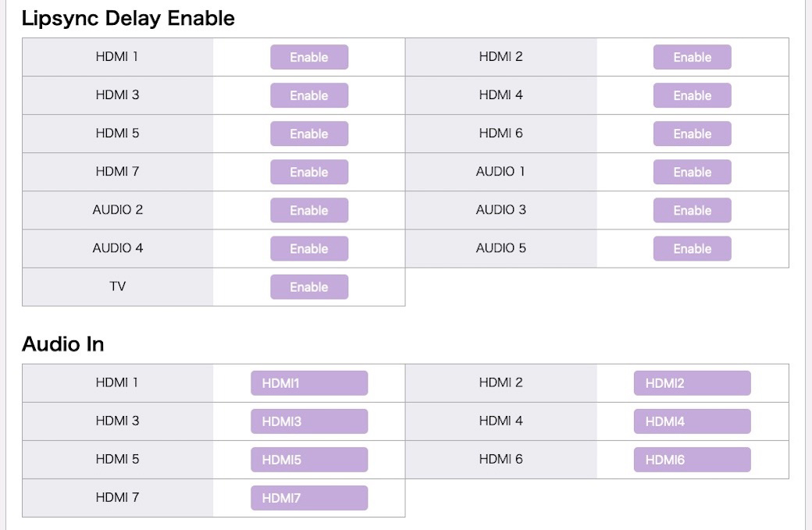Expand the HDMI 3 Audio In selector
Screen dimensions: 812x530
tap(309, 422)
